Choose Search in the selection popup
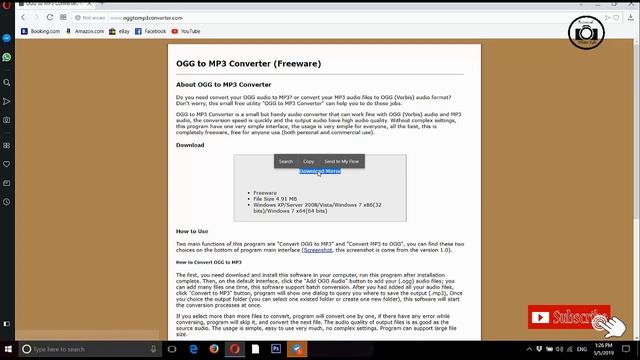 (286, 161)
